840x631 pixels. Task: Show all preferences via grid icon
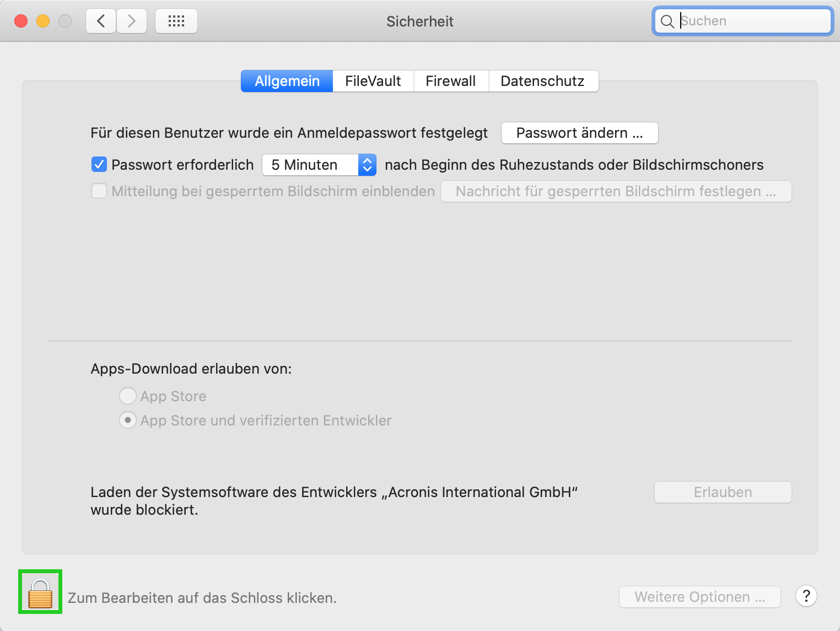[176, 21]
